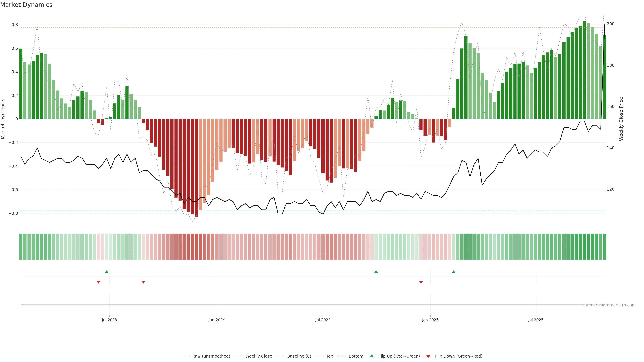
Task: Click the green flip-up triangle after Jan 2025
Action: [x=454, y=272]
